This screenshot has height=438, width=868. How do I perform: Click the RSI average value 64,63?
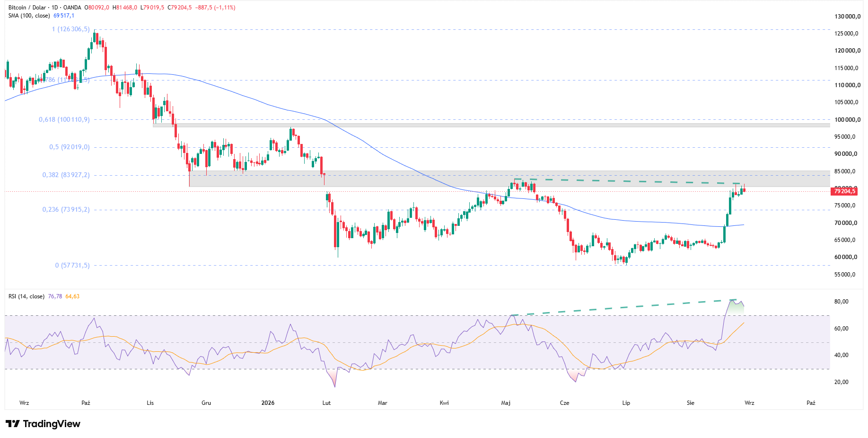tap(72, 296)
